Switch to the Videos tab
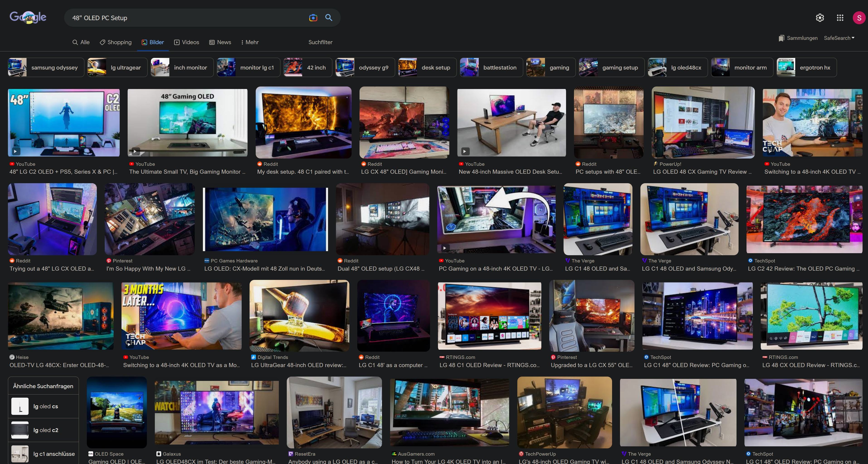868x464 pixels. tap(186, 42)
